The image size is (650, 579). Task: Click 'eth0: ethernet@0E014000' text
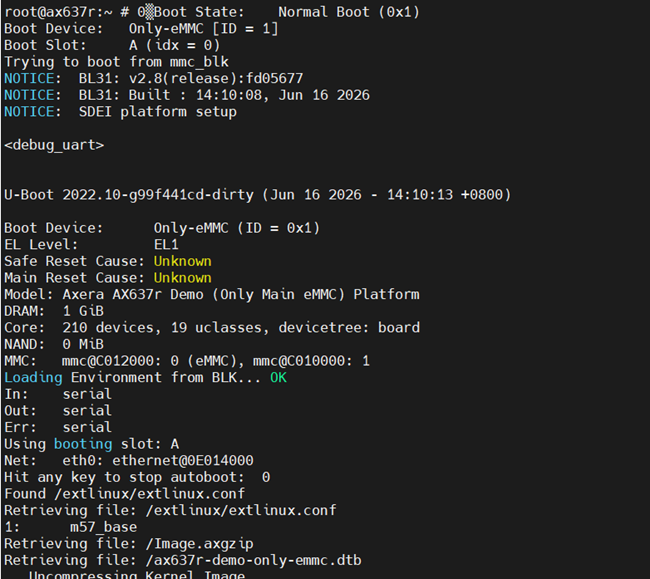click(x=158, y=460)
